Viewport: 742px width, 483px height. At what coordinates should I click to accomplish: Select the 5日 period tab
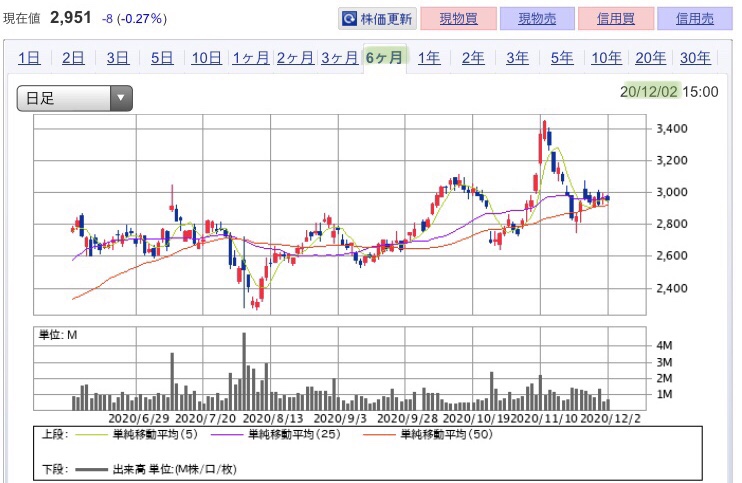[162, 58]
